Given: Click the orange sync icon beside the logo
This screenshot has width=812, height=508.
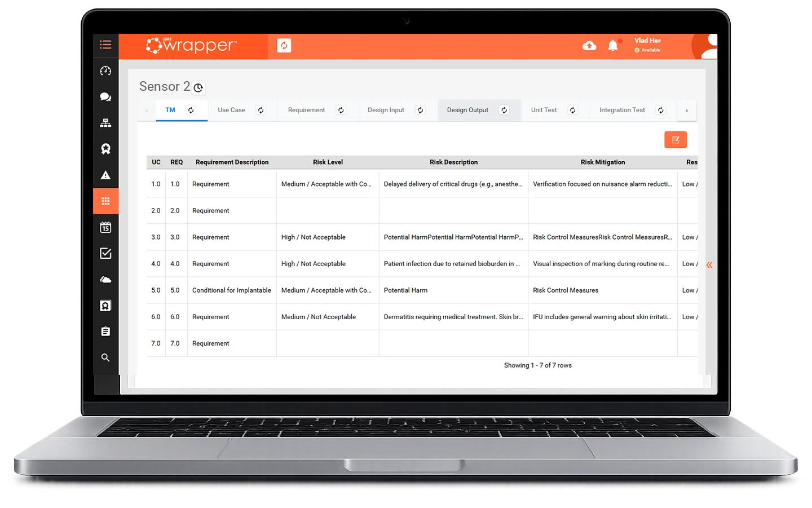Looking at the screenshot, I should click(284, 45).
